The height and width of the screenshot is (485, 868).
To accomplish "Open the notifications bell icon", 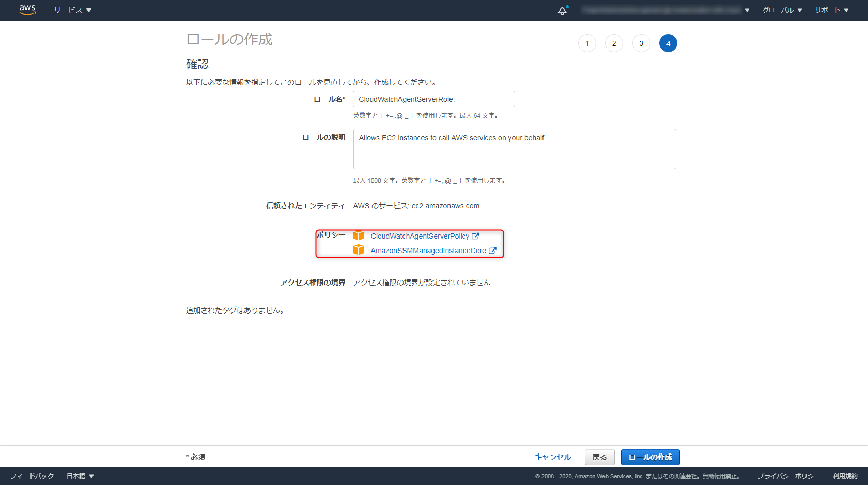I will [x=563, y=10].
